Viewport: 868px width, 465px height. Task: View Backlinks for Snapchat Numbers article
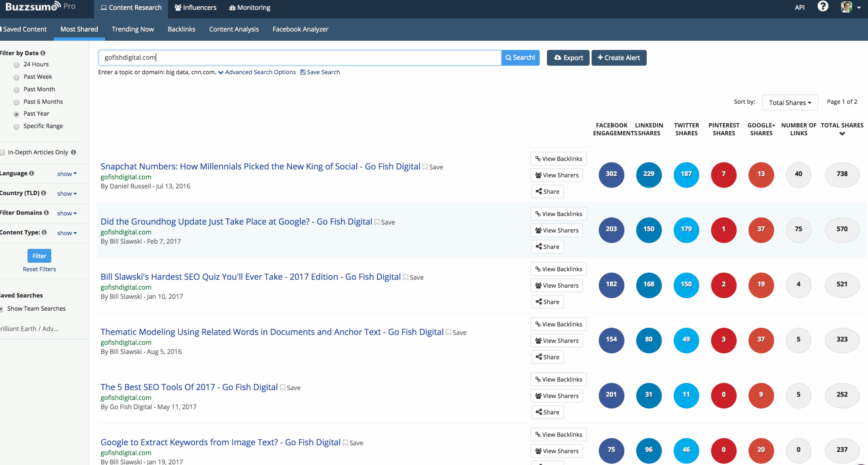pyautogui.click(x=558, y=159)
